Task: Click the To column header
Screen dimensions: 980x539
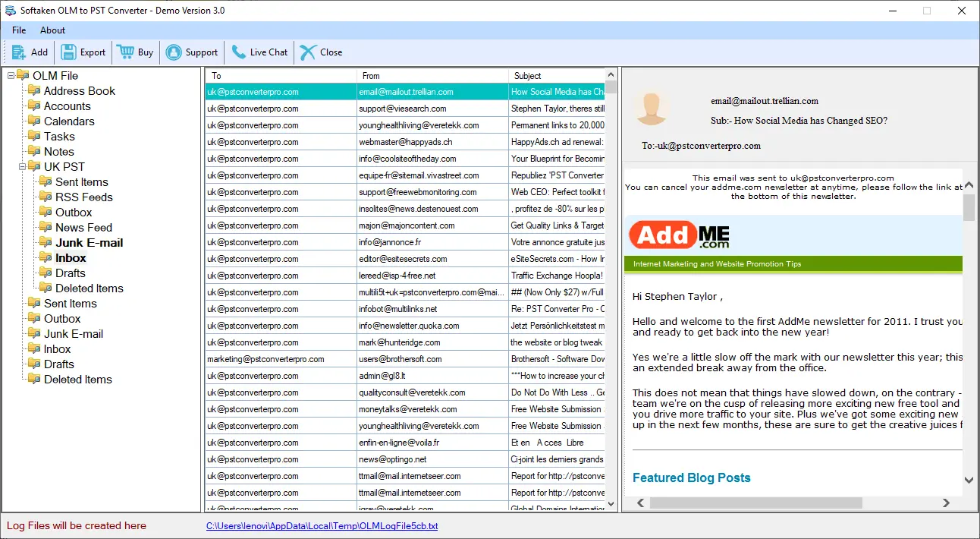Action: click(281, 75)
